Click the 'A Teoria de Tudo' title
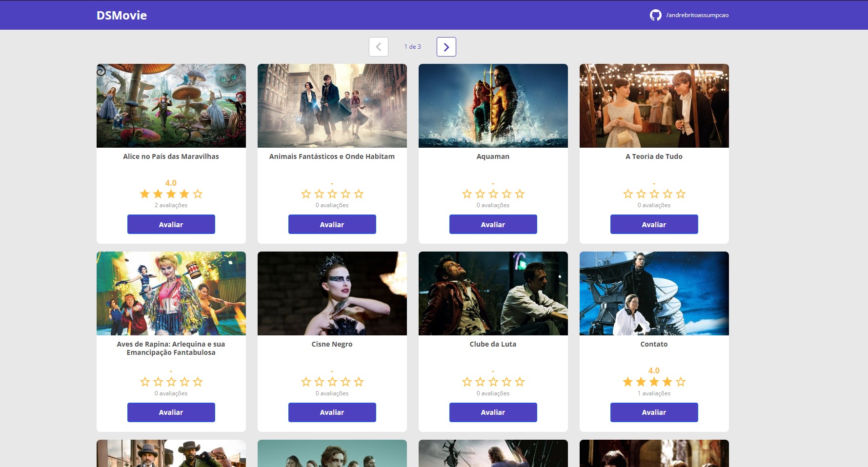The height and width of the screenshot is (467, 868). 654,156
